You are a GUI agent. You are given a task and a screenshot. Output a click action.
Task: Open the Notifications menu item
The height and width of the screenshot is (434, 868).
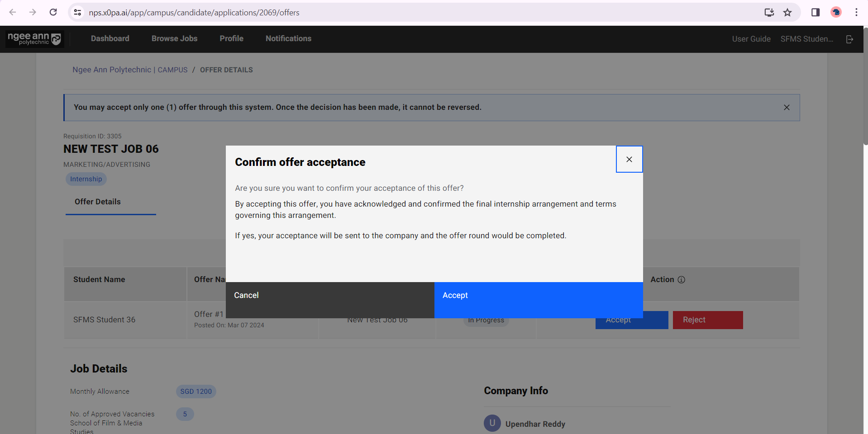coord(288,38)
